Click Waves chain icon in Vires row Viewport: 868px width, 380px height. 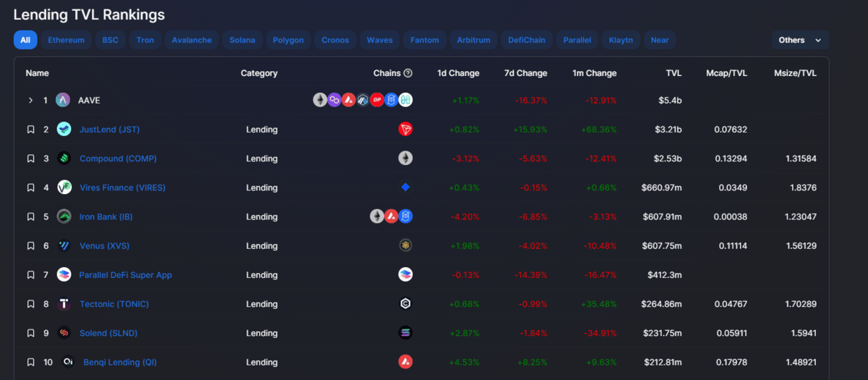405,187
